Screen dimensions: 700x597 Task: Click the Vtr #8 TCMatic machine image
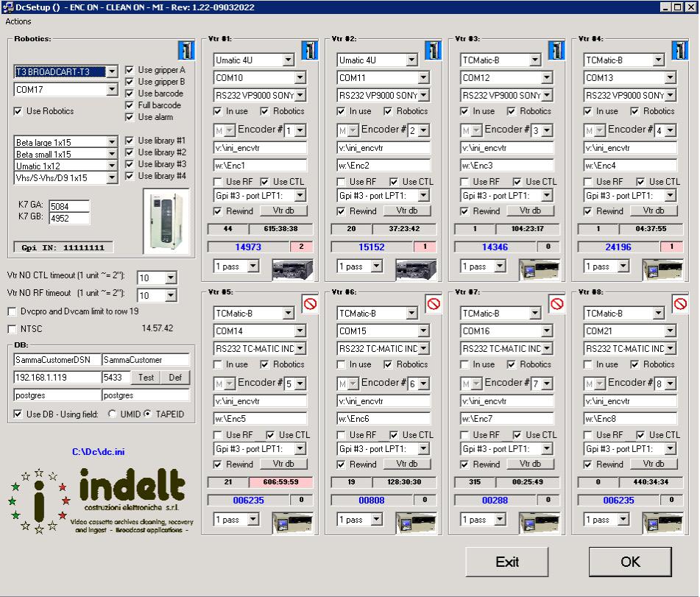[662, 523]
